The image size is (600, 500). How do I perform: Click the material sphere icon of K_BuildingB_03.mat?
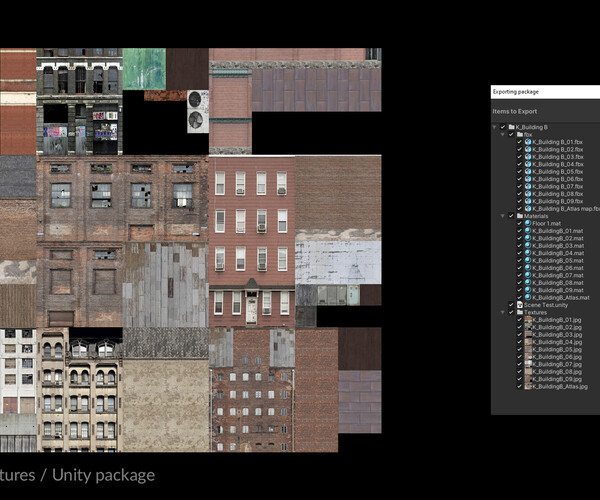(x=528, y=246)
